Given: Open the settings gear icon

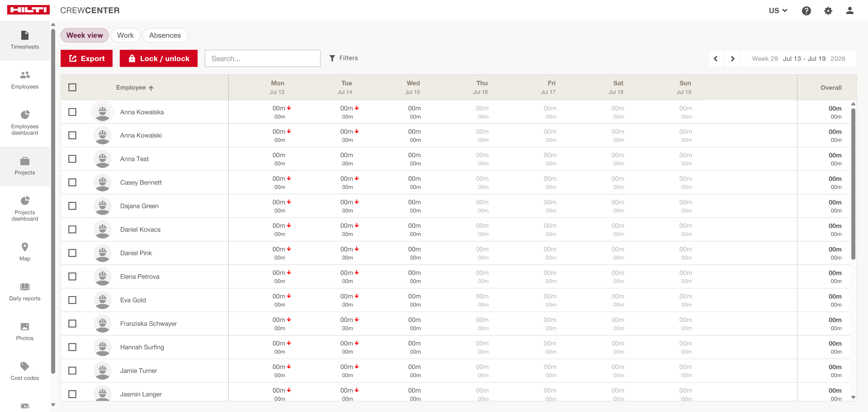Looking at the screenshot, I should click(x=828, y=11).
